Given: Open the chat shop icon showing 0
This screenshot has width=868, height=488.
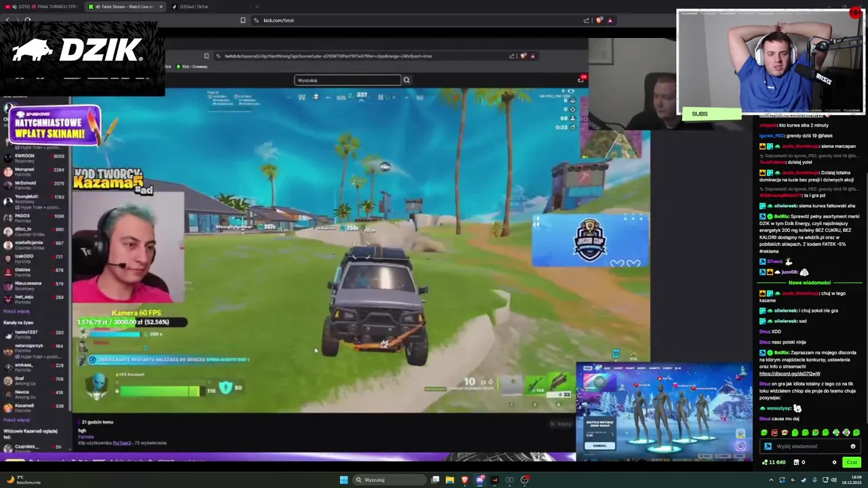Looking at the screenshot, I should pyautogui.click(x=800, y=462).
